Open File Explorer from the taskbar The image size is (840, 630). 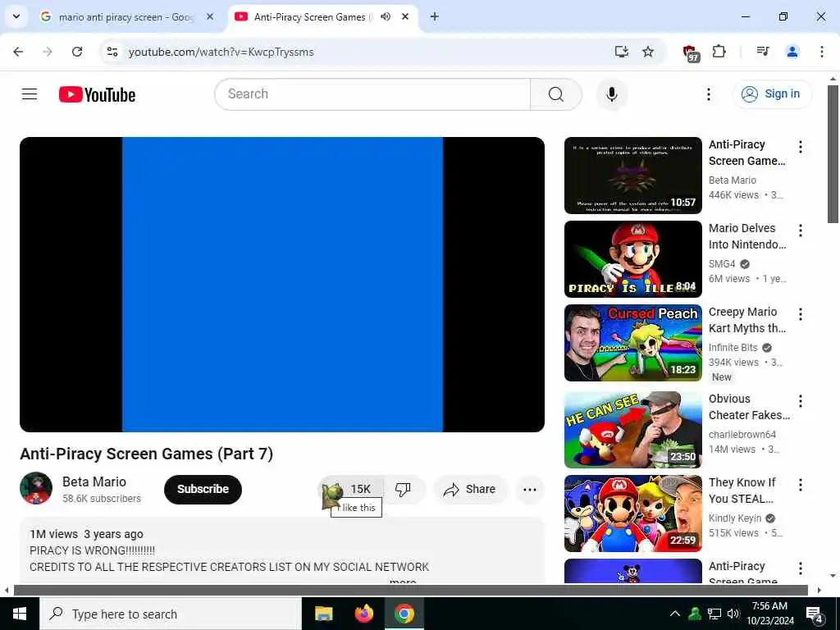pyautogui.click(x=323, y=614)
